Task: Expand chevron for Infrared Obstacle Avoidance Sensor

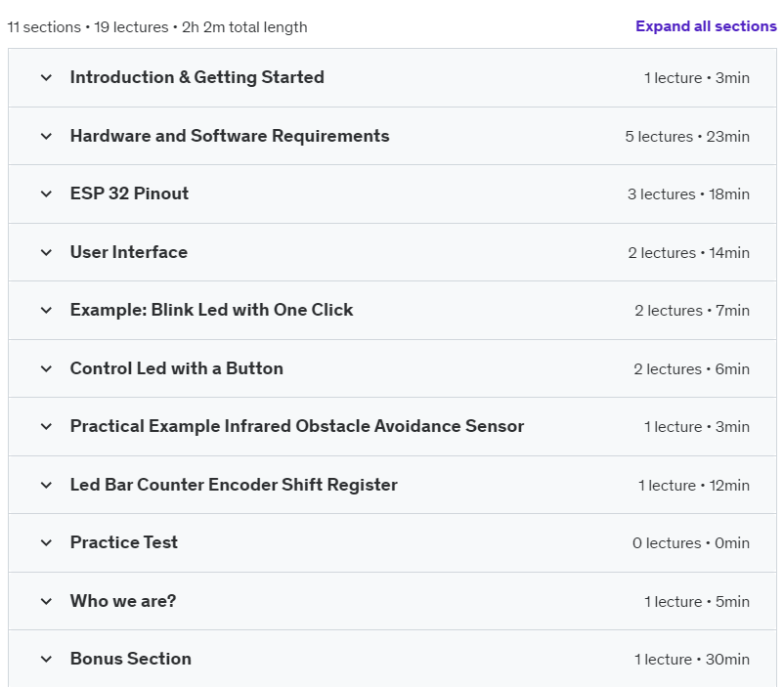Action: point(46,426)
